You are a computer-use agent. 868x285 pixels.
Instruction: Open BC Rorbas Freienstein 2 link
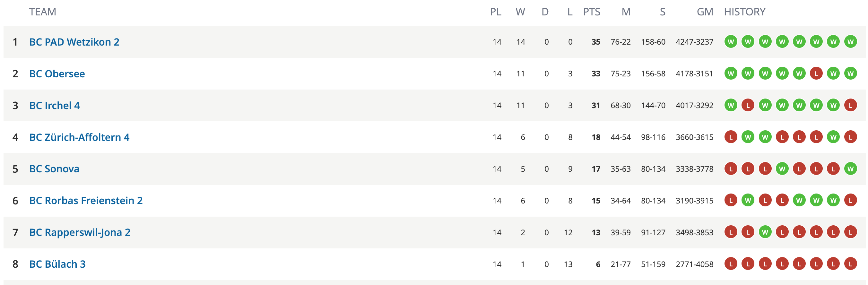point(86,201)
